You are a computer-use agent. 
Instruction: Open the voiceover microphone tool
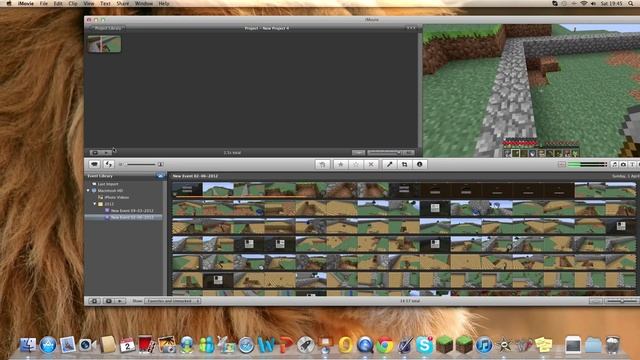[389, 164]
